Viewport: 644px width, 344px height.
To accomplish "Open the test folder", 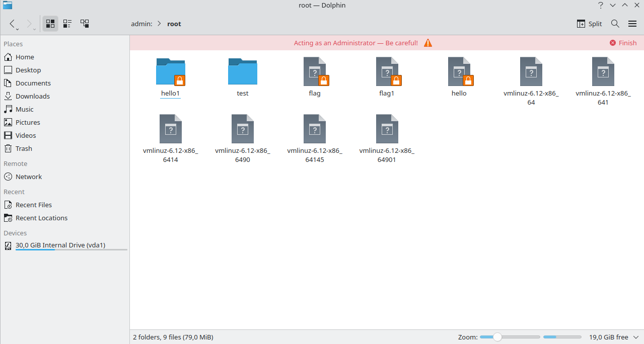I will pos(242,72).
